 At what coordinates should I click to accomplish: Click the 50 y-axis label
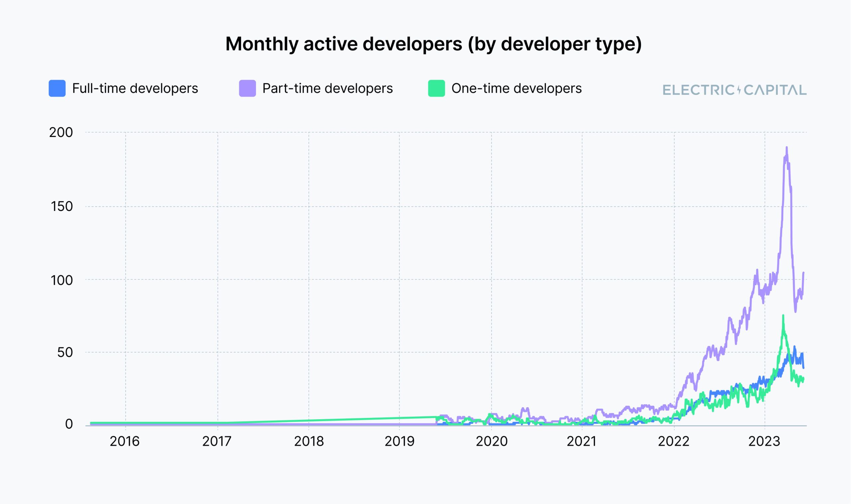pyautogui.click(x=65, y=353)
